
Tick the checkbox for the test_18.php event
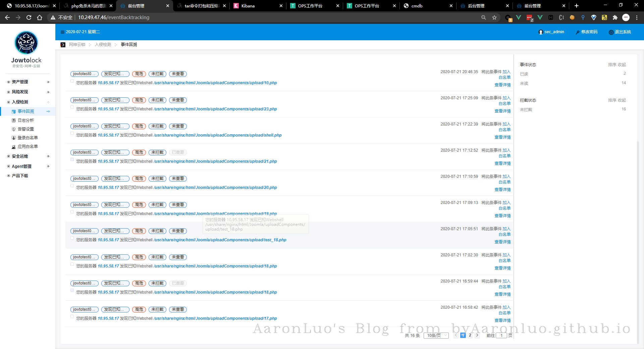pos(72,238)
